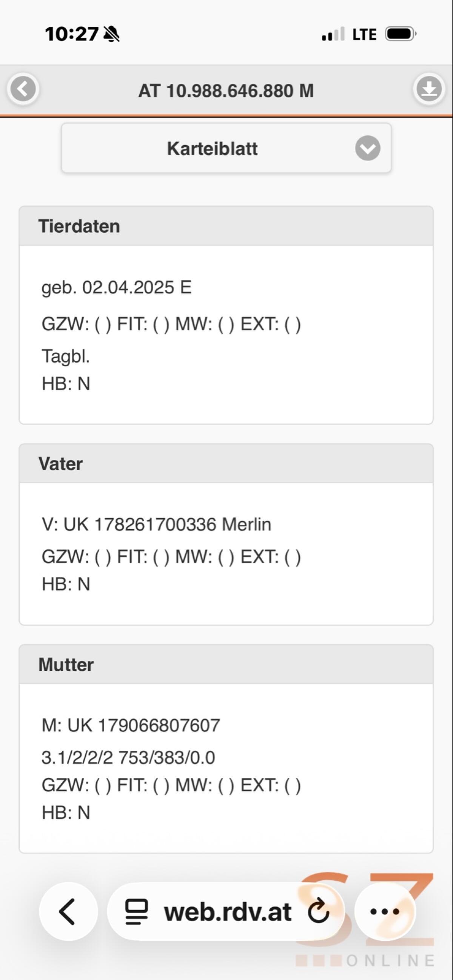Tap the animal ID title AT 10.988.646.880 M
The height and width of the screenshot is (980, 453).
coord(226,91)
